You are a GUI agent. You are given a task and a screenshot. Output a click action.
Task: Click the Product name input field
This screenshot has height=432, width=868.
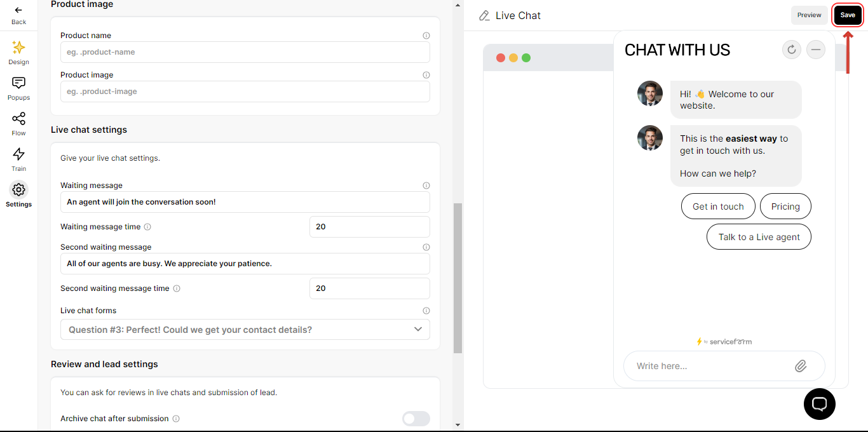tap(245, 52)
